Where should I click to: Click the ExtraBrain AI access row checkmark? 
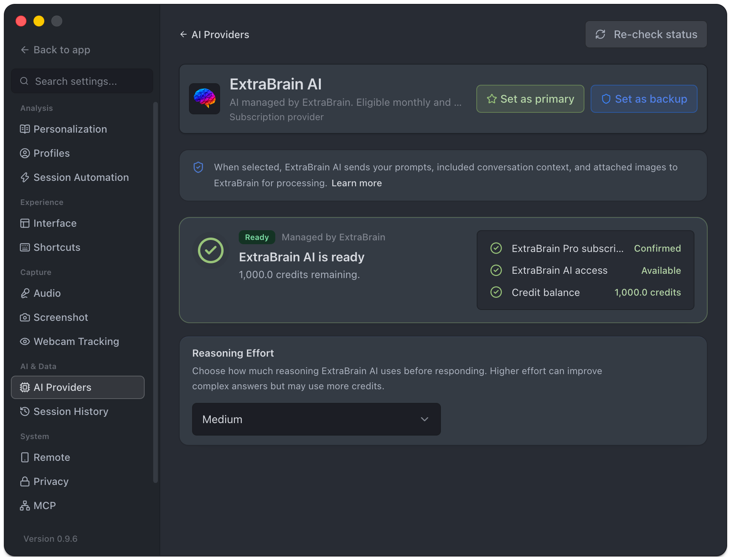pyautogui.click(x=496, y=270)
